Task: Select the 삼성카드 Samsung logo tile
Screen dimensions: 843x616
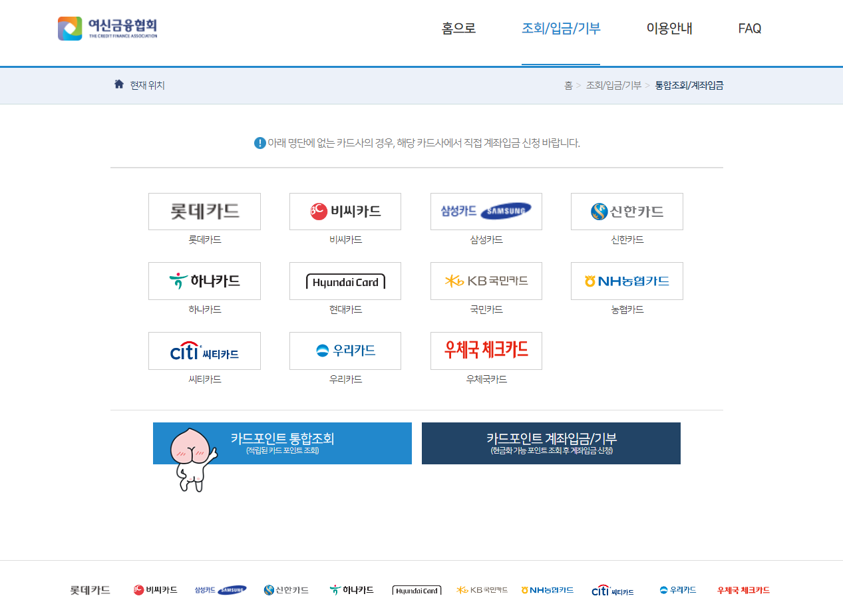Action: point(486,212)
